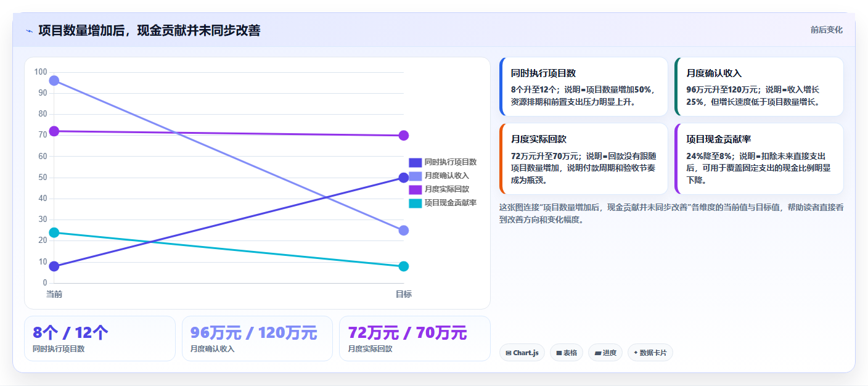Open the 同时执行项目数 insight card

click(x=584, y=87)
